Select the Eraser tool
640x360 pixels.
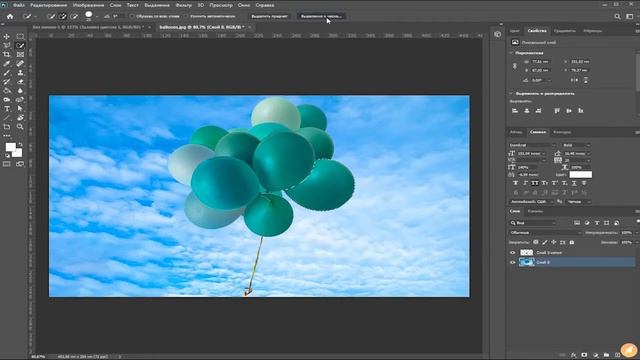20,82
